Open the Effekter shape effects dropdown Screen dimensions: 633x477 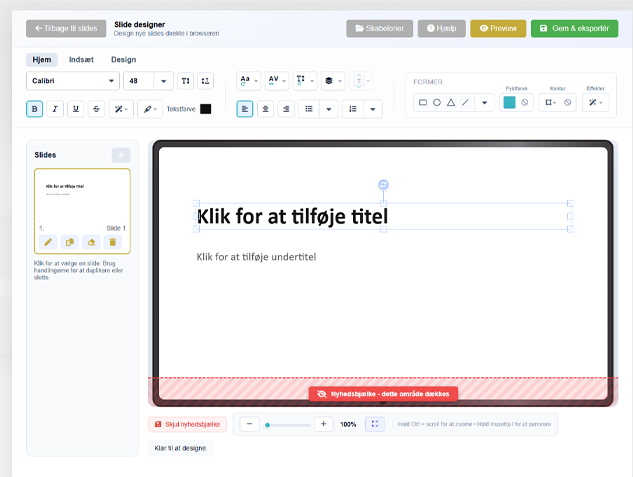[x=595, y=103]
